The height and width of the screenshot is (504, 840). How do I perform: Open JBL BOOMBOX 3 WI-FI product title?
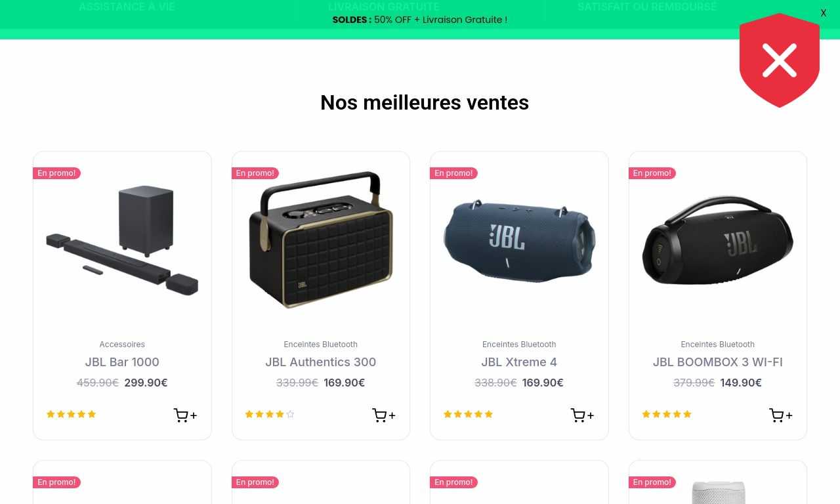[718, 362]
